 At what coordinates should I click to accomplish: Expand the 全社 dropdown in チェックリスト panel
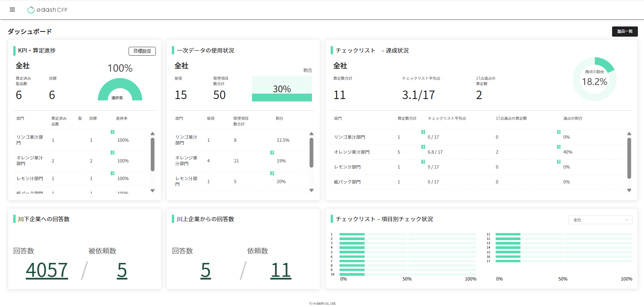tap(600, 220)
